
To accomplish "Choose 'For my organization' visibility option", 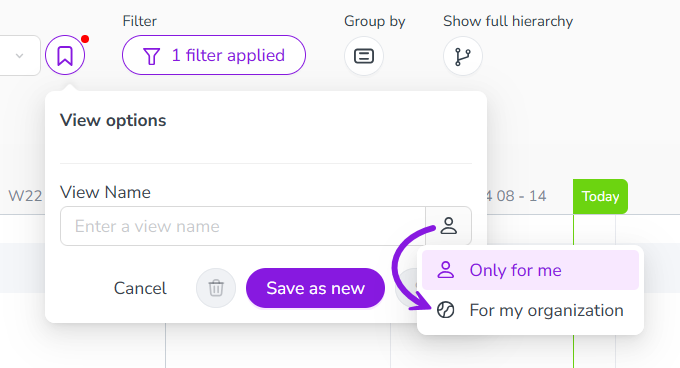I will pyautogui.click(x=530, y=310).
